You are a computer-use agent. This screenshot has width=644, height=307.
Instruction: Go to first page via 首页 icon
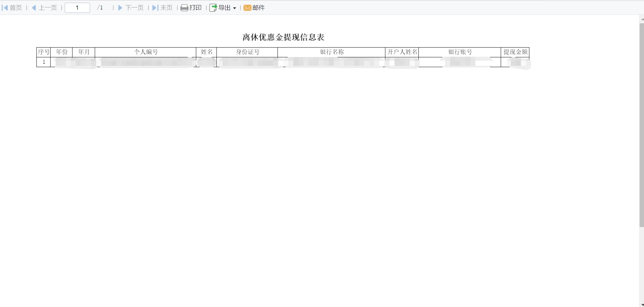(x=5, y=8)
